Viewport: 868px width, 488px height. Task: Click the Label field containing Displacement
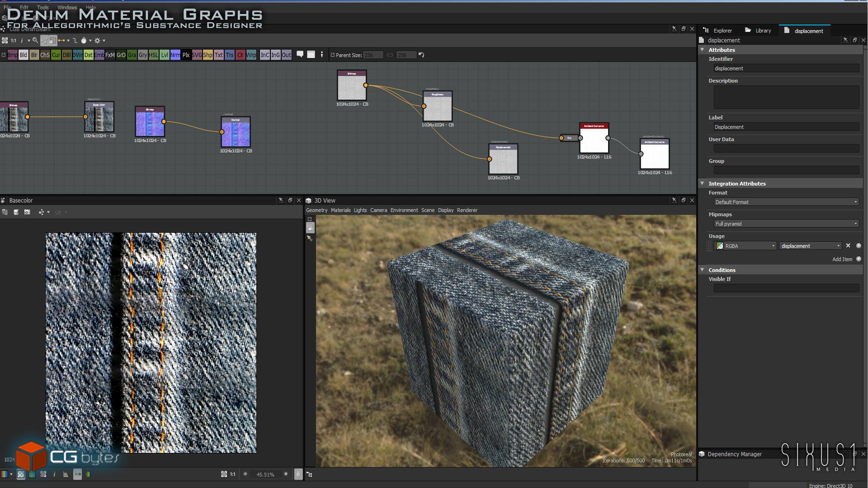(786, 127)
